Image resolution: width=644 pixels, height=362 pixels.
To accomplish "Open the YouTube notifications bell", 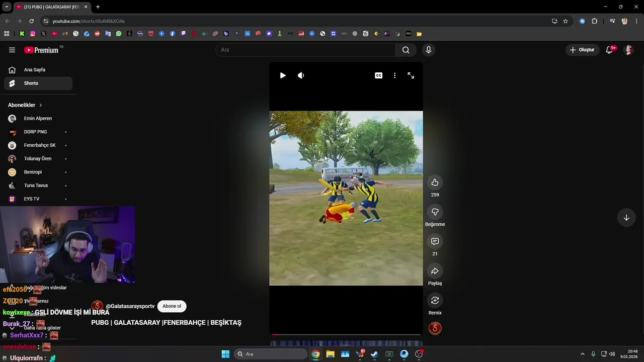I will [x=609, y=50].
